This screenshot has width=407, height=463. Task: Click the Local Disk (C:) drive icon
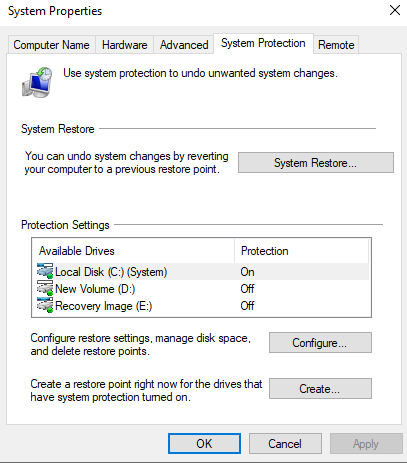coord(45,271)
